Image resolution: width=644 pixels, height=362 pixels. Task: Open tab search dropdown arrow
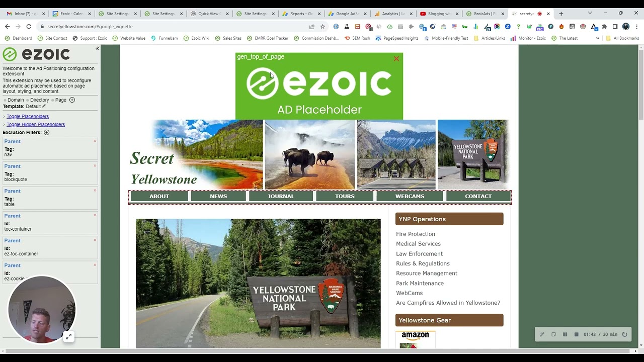(590, 13)
